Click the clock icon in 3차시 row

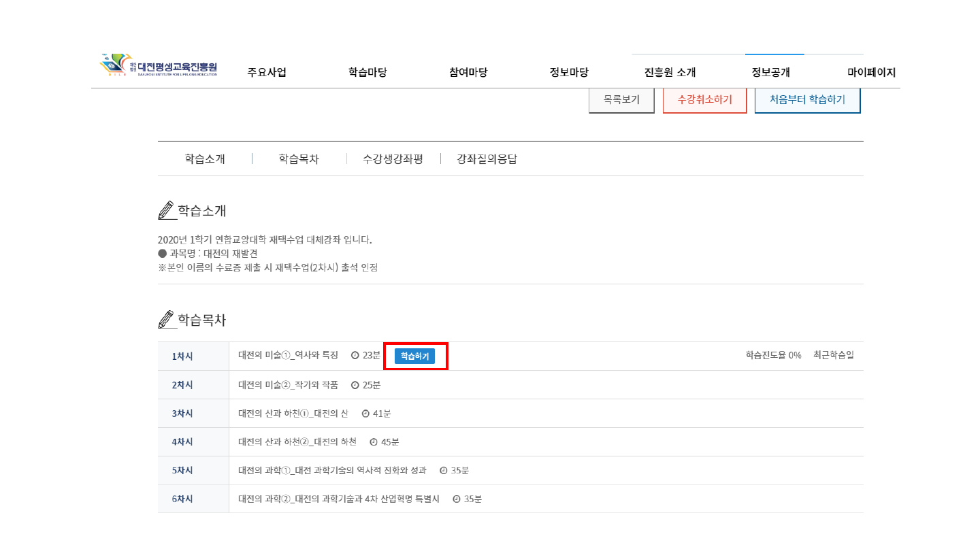[365, 414]
